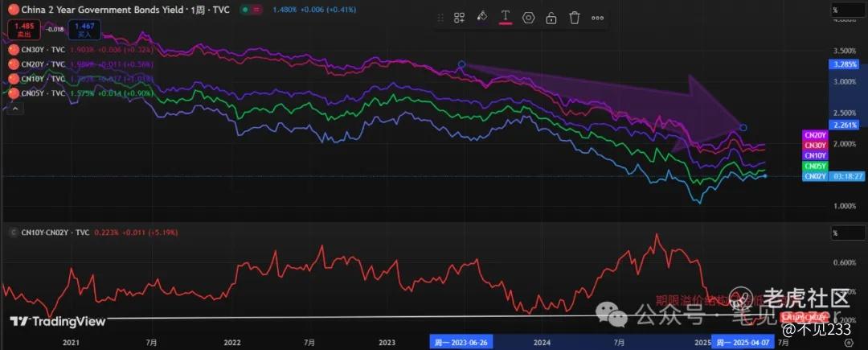The image size is (868, 350).
Task: Toggle the lock on the selected drawing
Action: click(x=551, y=18)
